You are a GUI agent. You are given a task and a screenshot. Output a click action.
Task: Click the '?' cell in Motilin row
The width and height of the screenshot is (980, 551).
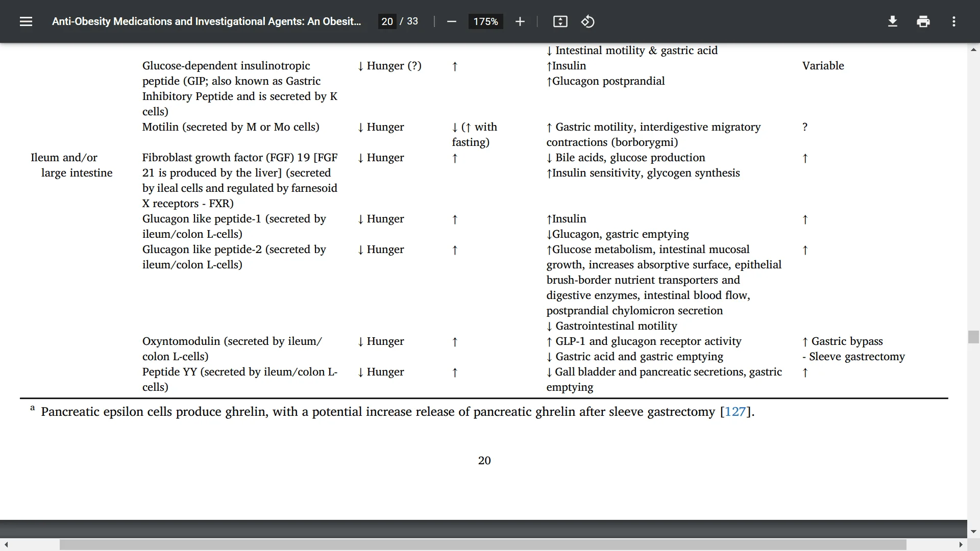click(804, 127)
